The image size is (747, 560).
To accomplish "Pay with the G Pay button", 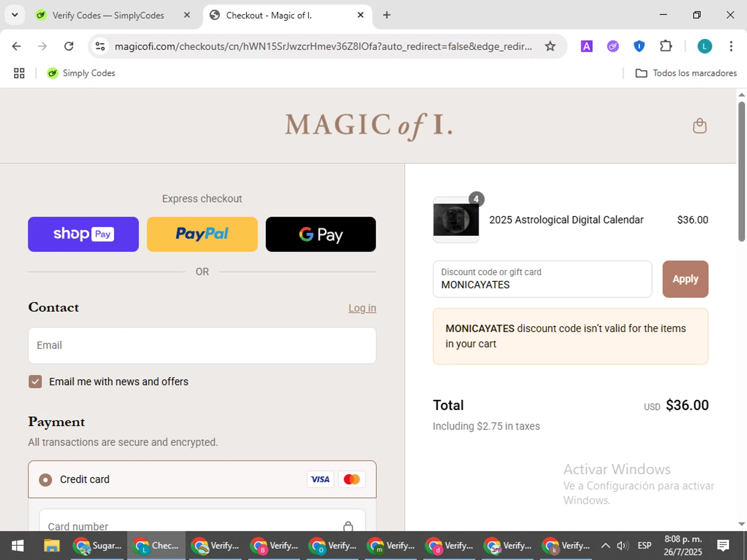I will (x=321, y=234).
